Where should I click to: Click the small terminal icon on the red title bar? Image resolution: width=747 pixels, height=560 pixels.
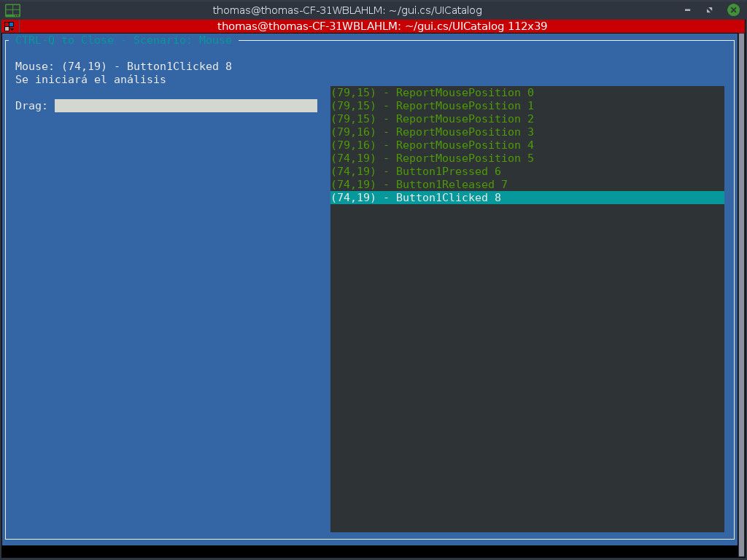pos(9,26)
